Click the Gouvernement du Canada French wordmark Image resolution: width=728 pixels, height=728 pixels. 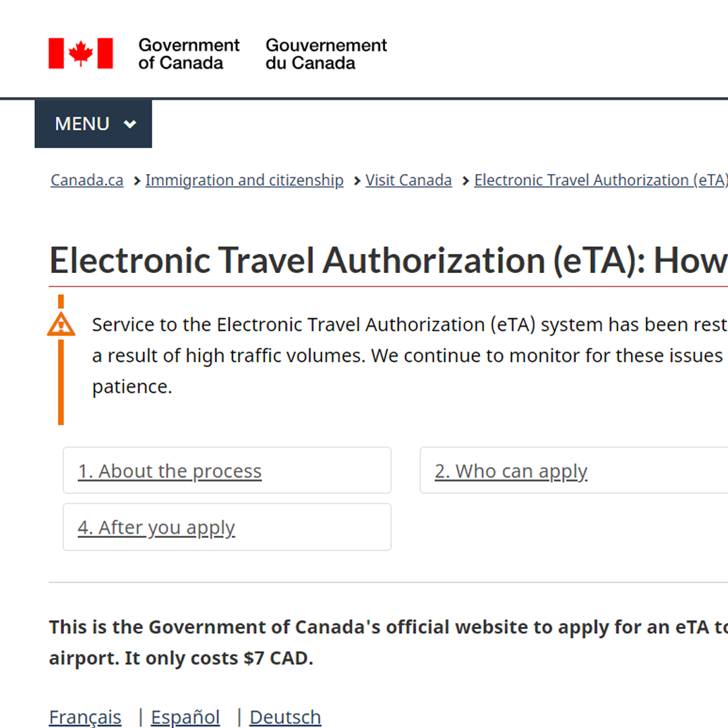tap(326, 54)
